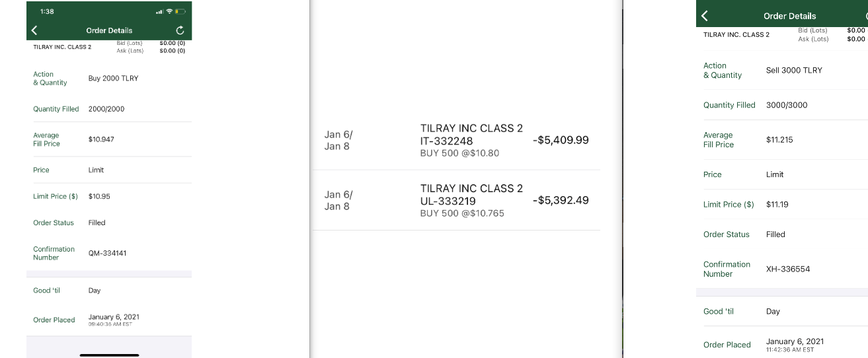This screenshot has width=868, height=358.
Task: Tap the Wi-Fi icon in the status bar
Action: pyautogui.click(x=169, y=12)
